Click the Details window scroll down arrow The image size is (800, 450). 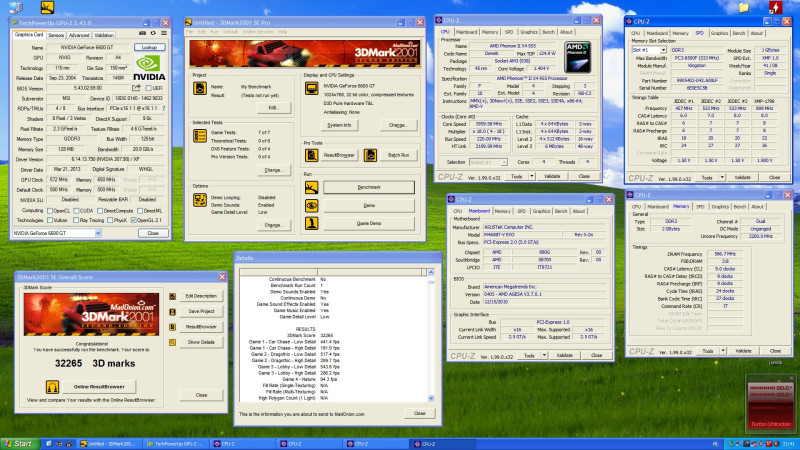pyautogui.click(x=431, y=398)
